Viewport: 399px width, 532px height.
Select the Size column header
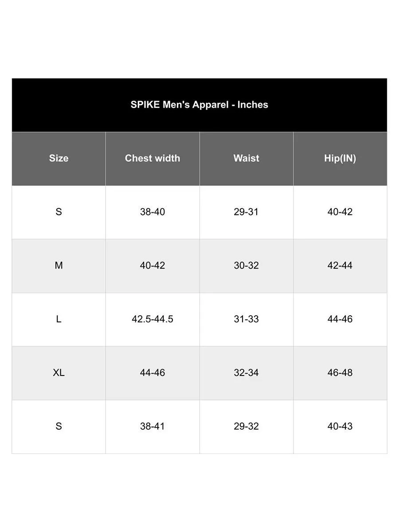tap(59, 158)
